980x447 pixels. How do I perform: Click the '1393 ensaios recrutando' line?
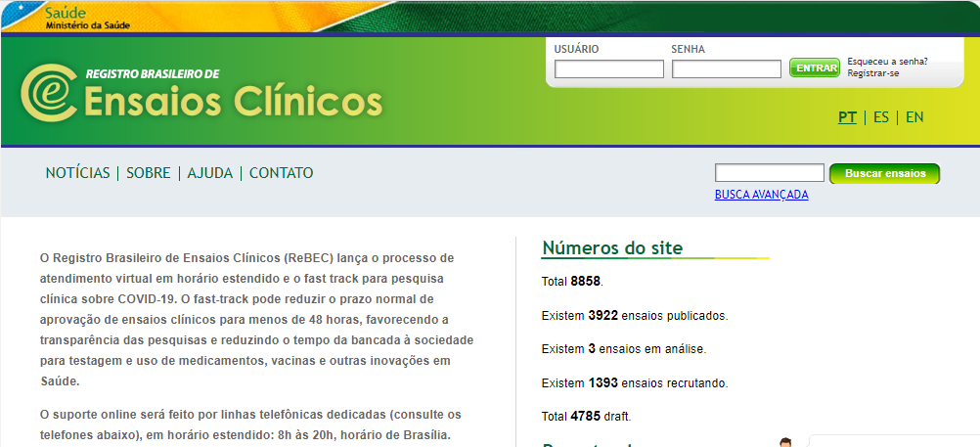point(635,382)
